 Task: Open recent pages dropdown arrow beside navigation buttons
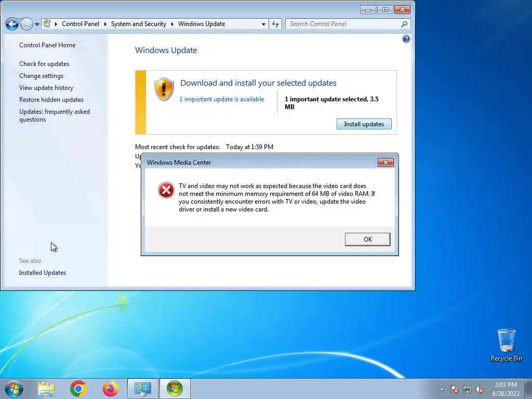37,24
